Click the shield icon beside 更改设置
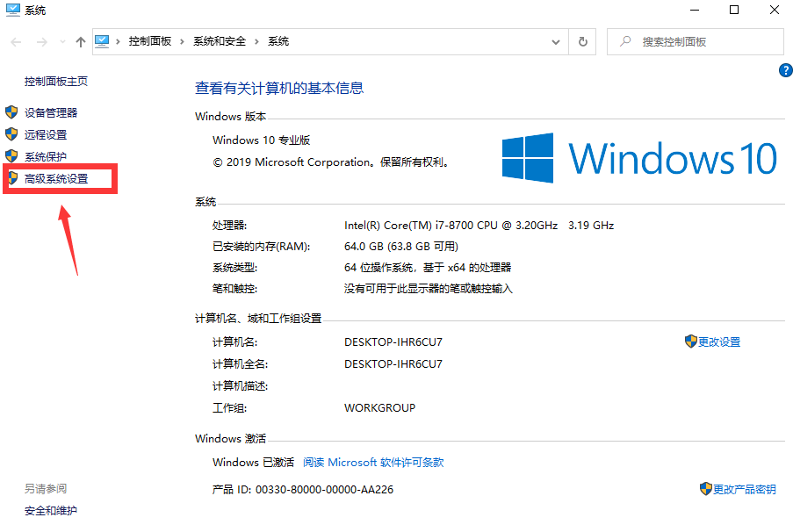 point(691,341)
